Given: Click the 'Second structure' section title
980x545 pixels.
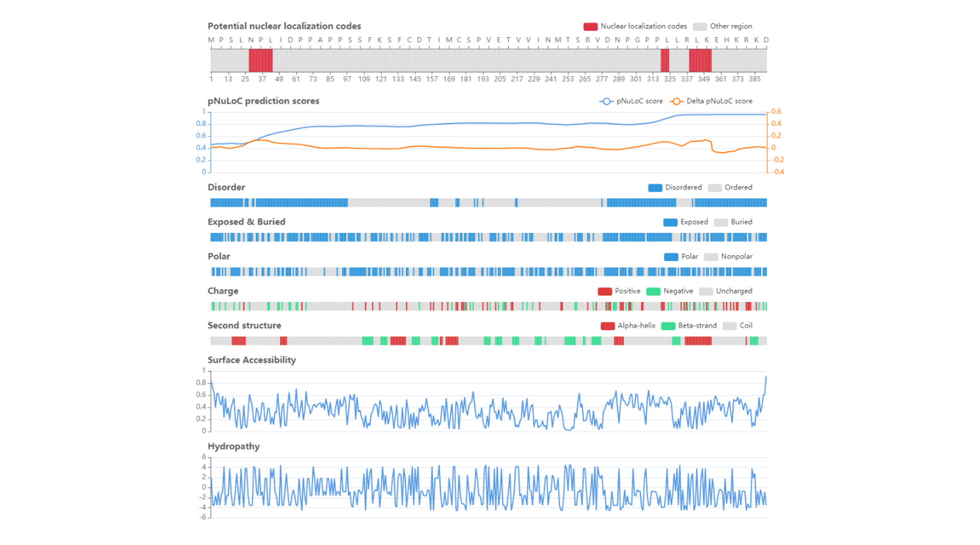Looking at the screenshot, I should pos(244,326).
